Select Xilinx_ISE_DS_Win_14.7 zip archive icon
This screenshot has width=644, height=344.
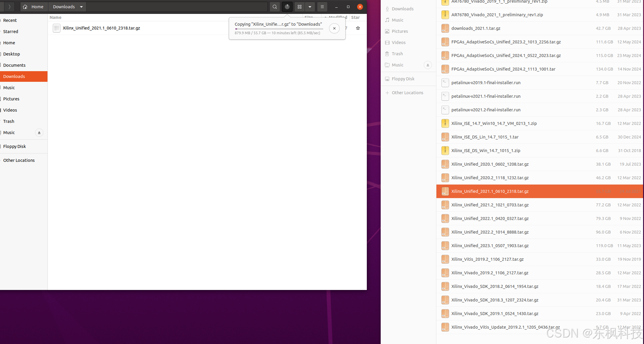click(x=445, y=151)
